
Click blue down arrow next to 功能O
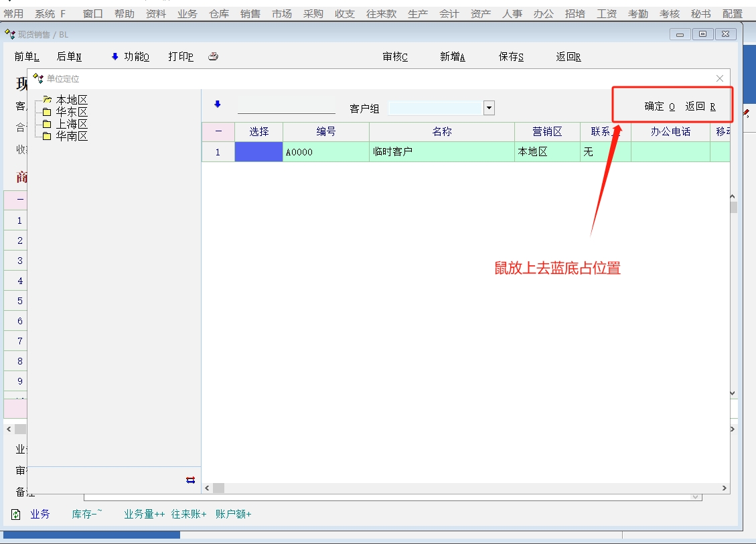[x=115, y=57]
